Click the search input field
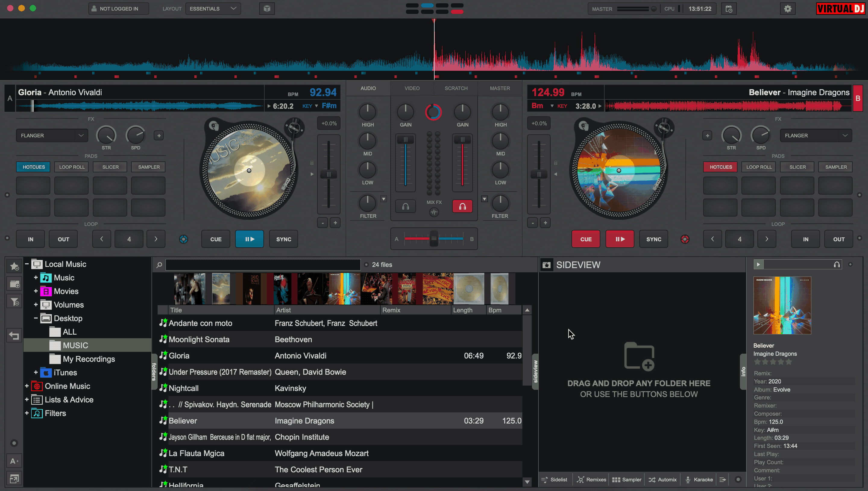 [x=263, y=265]
